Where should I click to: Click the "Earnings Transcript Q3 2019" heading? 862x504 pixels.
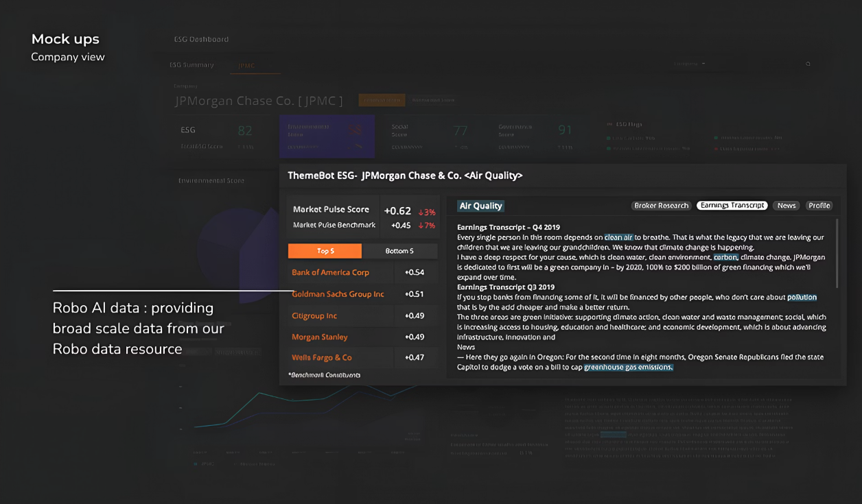click(505, 287)
